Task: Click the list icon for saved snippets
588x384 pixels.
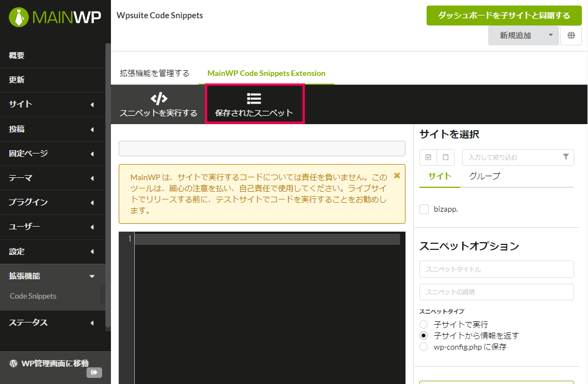Action: click(254, 99)
